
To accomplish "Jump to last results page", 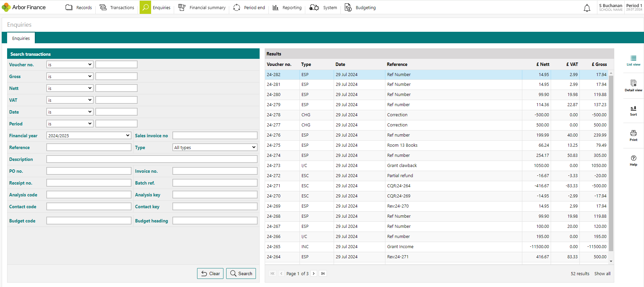I will tap(323, 273).
